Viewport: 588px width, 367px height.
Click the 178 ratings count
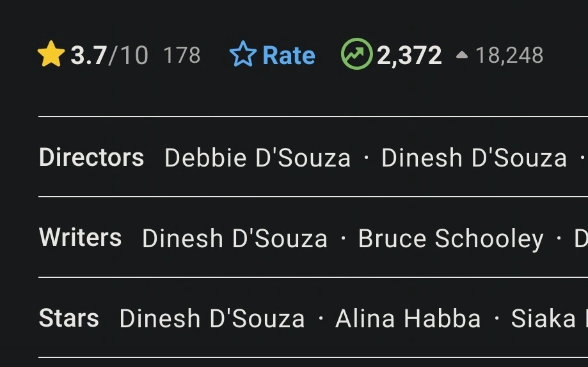pyautogui.click(x=182, y=56)
